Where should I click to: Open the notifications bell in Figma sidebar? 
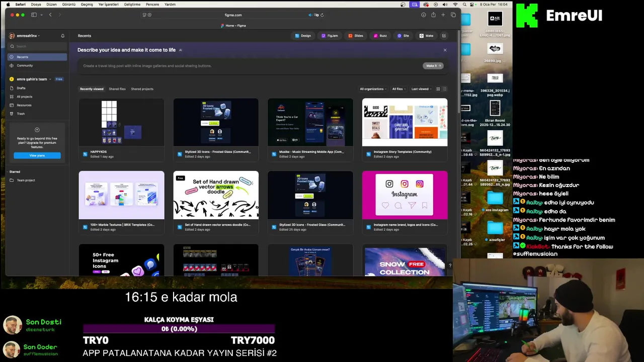click(63, 36)
